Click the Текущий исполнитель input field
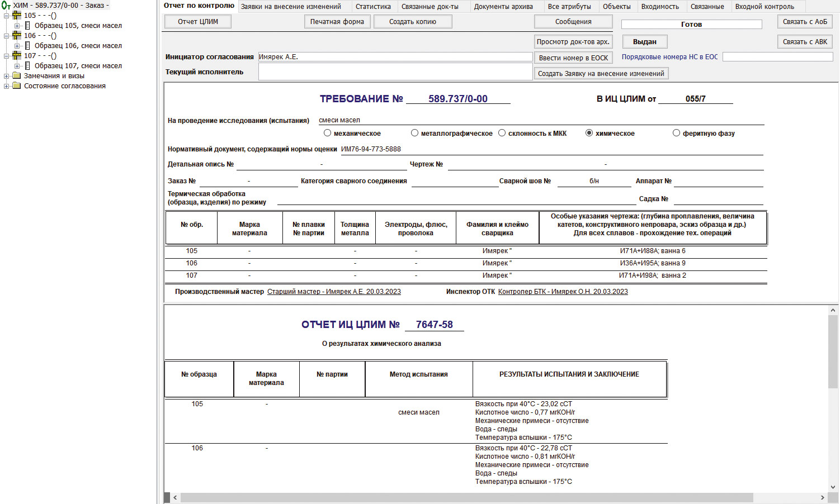 (395, 72)
